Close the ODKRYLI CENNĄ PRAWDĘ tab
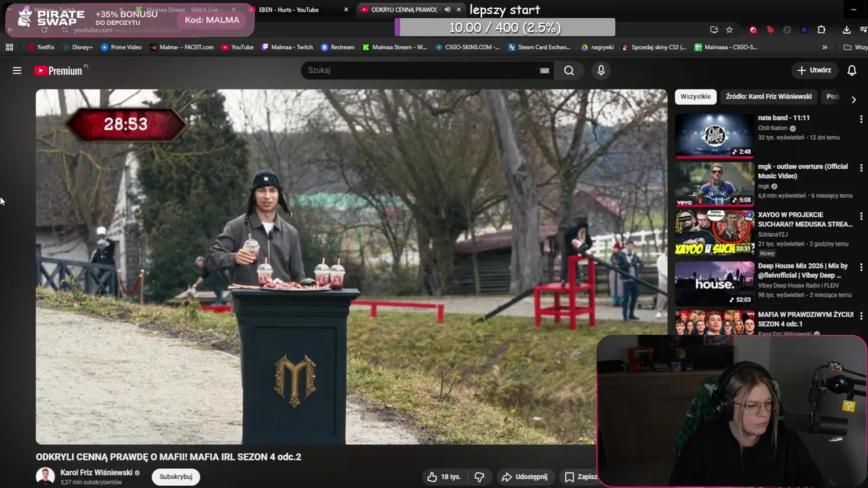The width and height of the screenshot is (868, 488). point(458,9)
